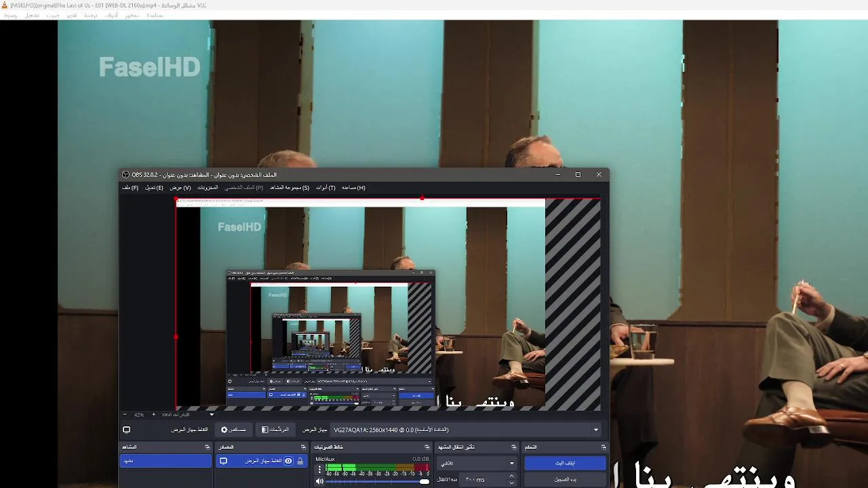This screenshot has width=868, height=488.
Task: Open the OBS Edit (E) menu
Action: (x=154, y=188)
